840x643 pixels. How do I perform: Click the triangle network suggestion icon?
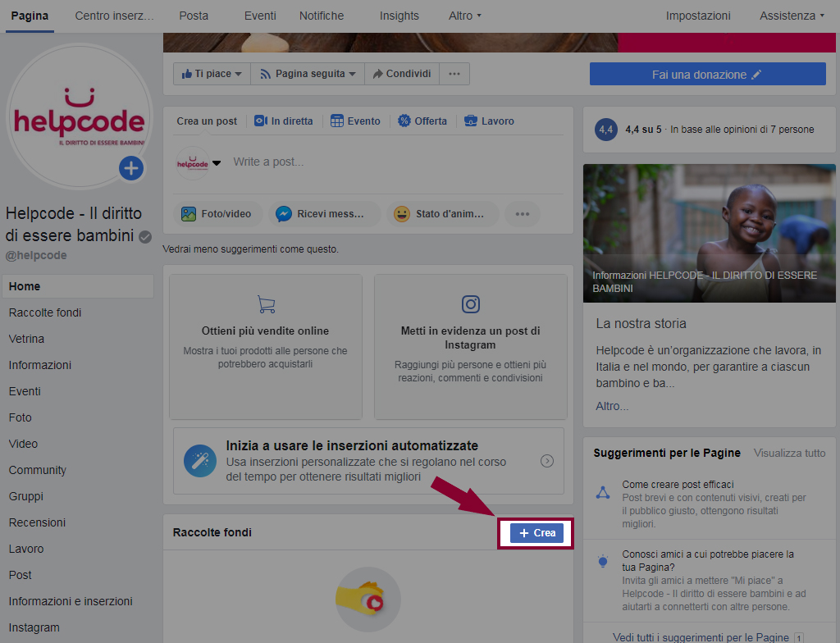tap(603, 493)
